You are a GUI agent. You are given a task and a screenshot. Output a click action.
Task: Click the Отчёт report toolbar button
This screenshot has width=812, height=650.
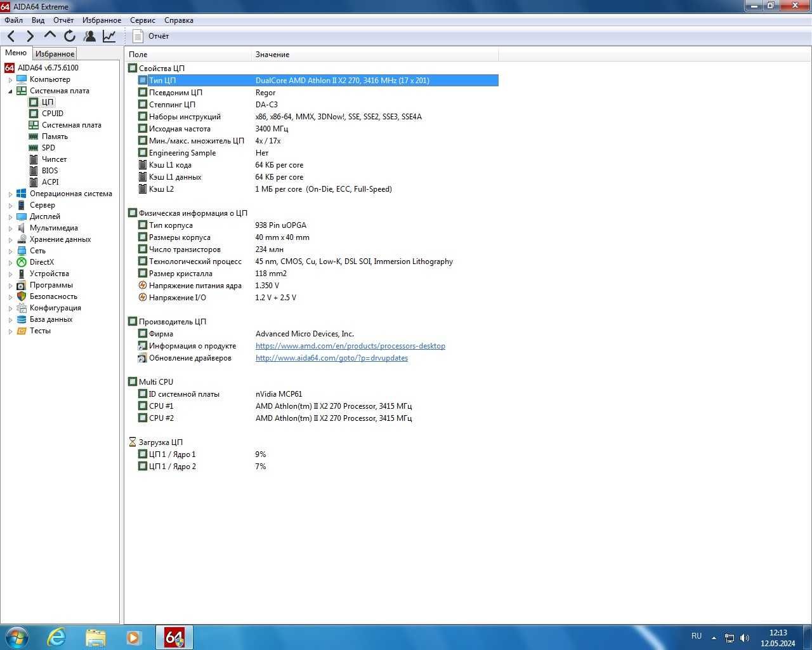click(151, 36)
